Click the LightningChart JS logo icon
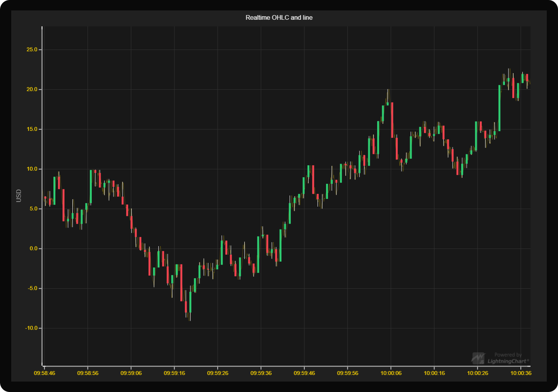Screen dimensions: 558x392 (x=478, y=358)
